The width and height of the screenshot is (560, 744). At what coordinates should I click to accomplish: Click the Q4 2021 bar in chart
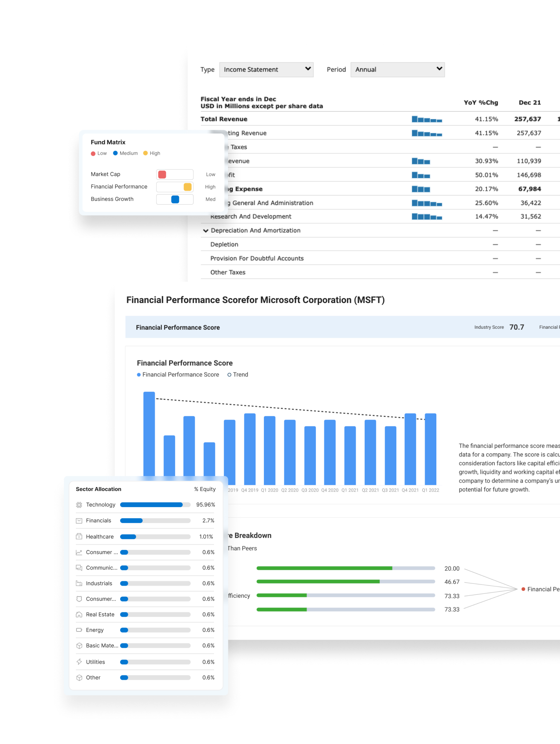[410, 449]
